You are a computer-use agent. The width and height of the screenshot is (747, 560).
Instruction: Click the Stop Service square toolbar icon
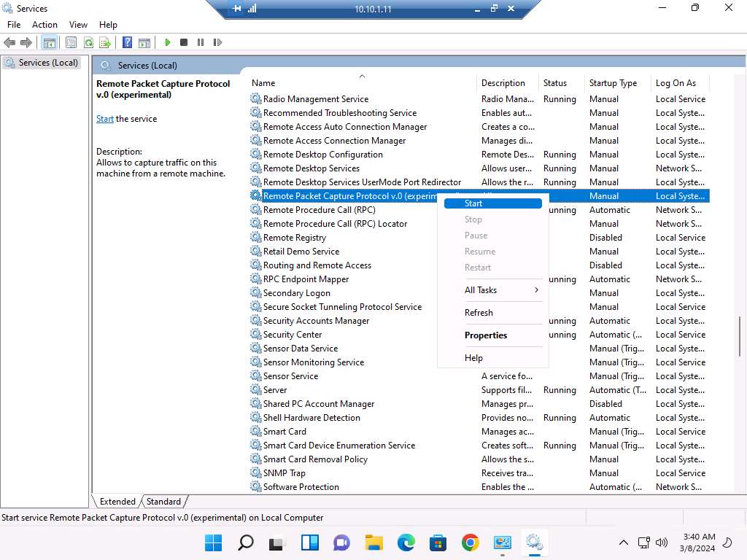[184, 43]
